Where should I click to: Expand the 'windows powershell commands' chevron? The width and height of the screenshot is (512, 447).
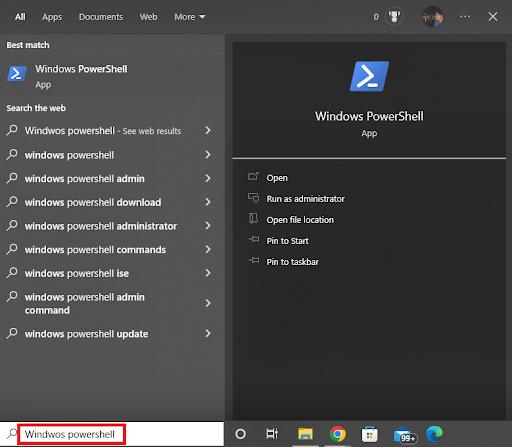point(208,249)
